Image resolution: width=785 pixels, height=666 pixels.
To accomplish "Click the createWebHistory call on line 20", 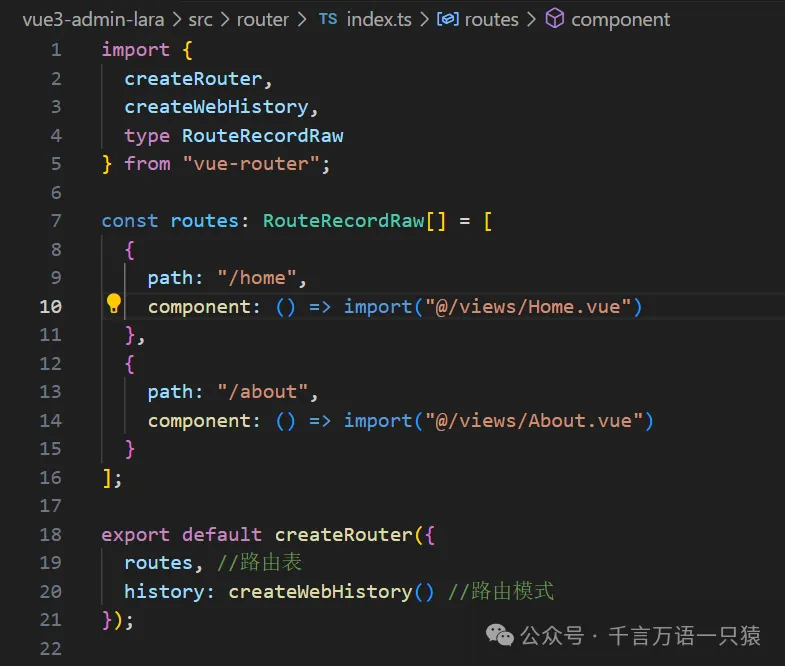I will [320, 592].
